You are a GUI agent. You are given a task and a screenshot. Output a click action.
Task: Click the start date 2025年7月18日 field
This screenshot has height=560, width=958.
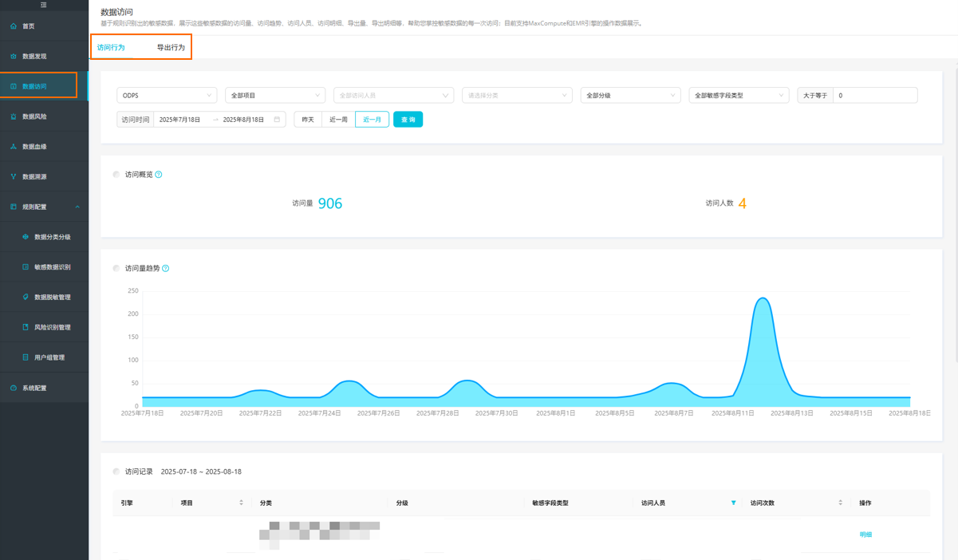180,120
